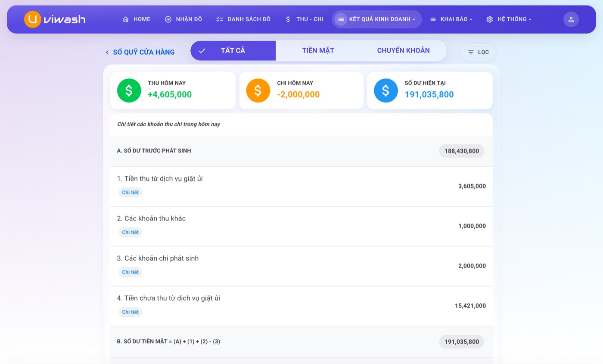Click the blue Số dư hiện tại dollar icon
Viewport: 603px width, 364px height.
(x=386, y=90)
